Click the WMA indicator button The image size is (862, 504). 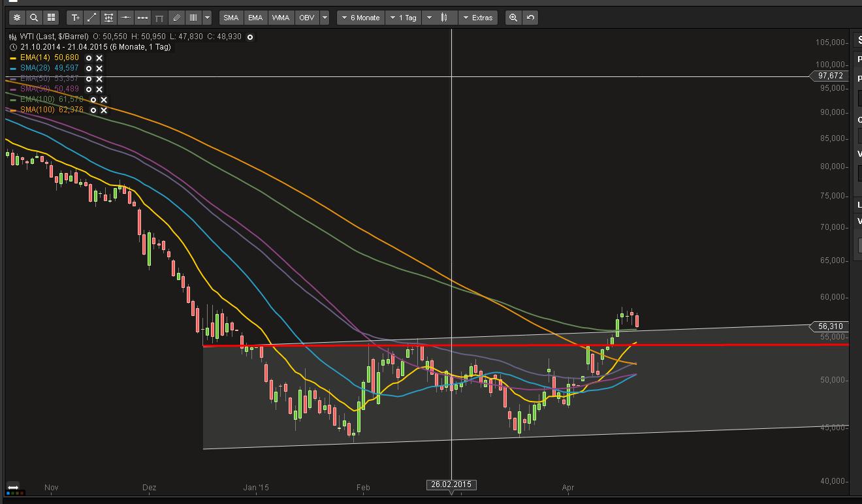click(280, 18)
